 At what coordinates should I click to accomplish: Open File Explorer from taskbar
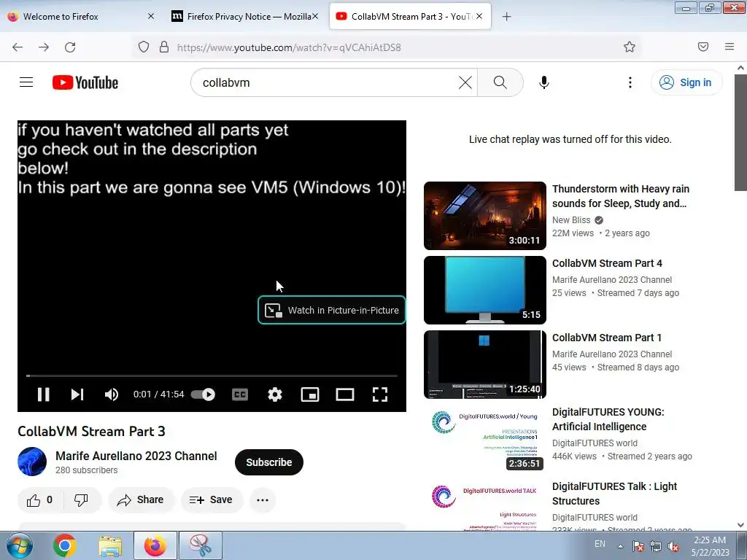110,545
